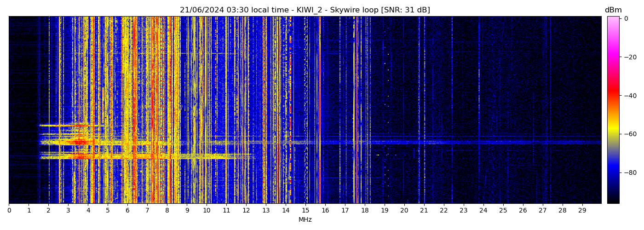
Task: Select the −60 dBm yellow colorbar region
Action: pyautogui.click(x=613, y=134)
